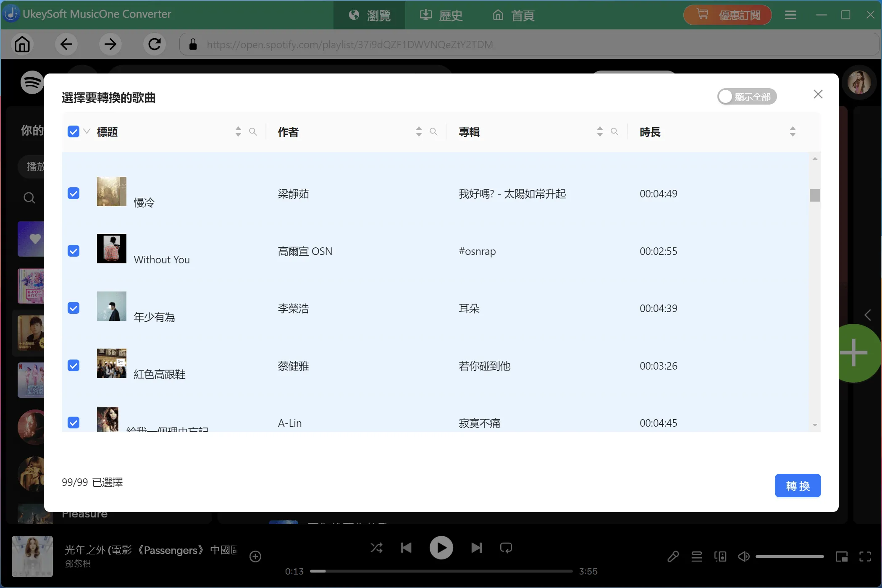This screenshot has width=882, height=588.
Task: Skip to the next track
Action: [x=476, y=548]
